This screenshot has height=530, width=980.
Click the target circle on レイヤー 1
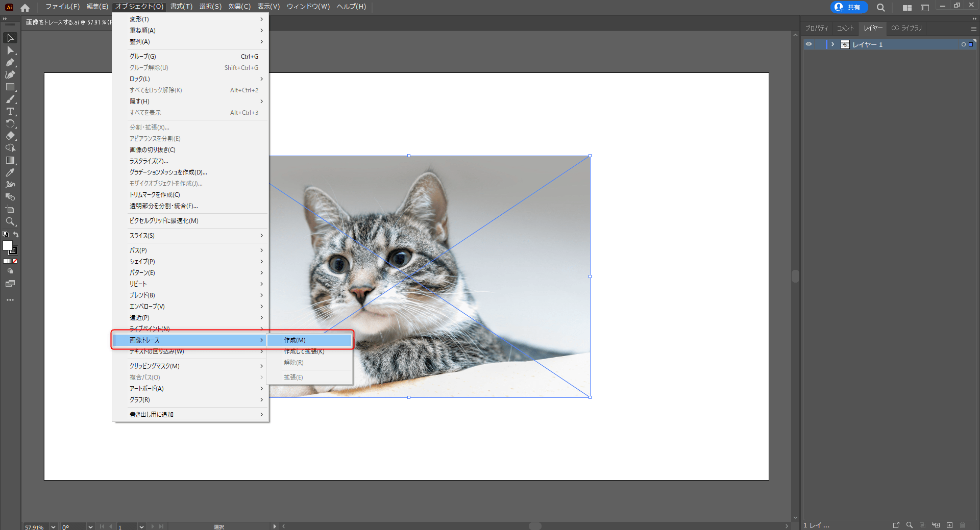[963, 44]
